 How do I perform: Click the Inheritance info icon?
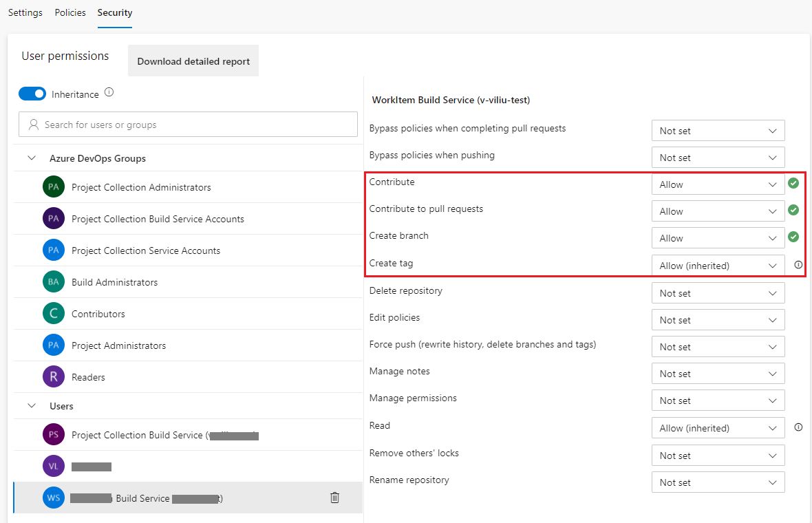click(109, 92)
